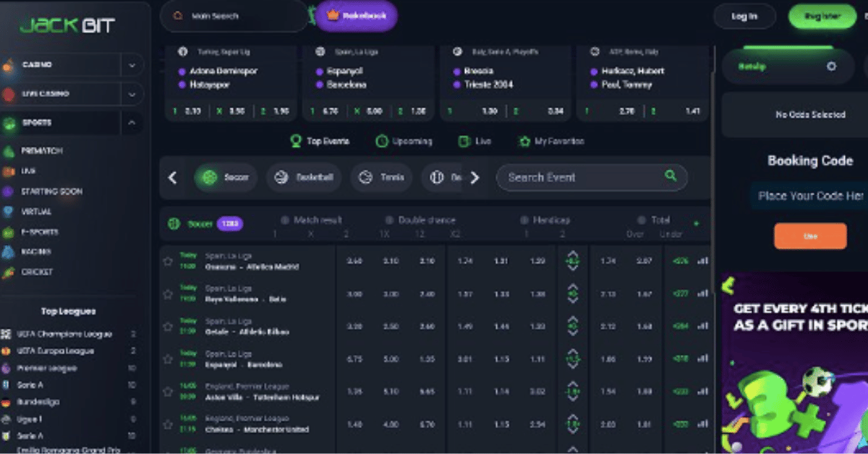Open the Starting Soon events list
Viewport: 868px width, 454px height.
tap(51, 192)
